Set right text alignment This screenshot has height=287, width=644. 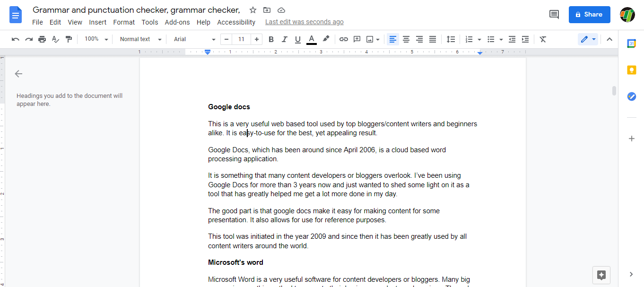point(419,39)
